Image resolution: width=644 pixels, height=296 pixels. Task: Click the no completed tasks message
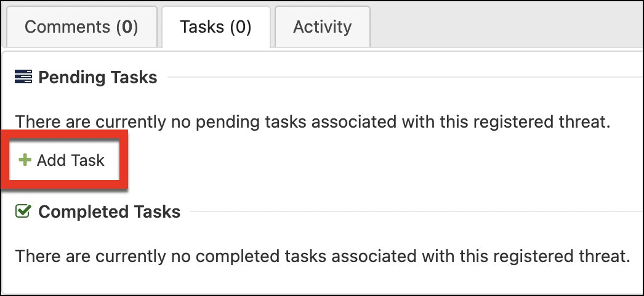coord(323,256)
